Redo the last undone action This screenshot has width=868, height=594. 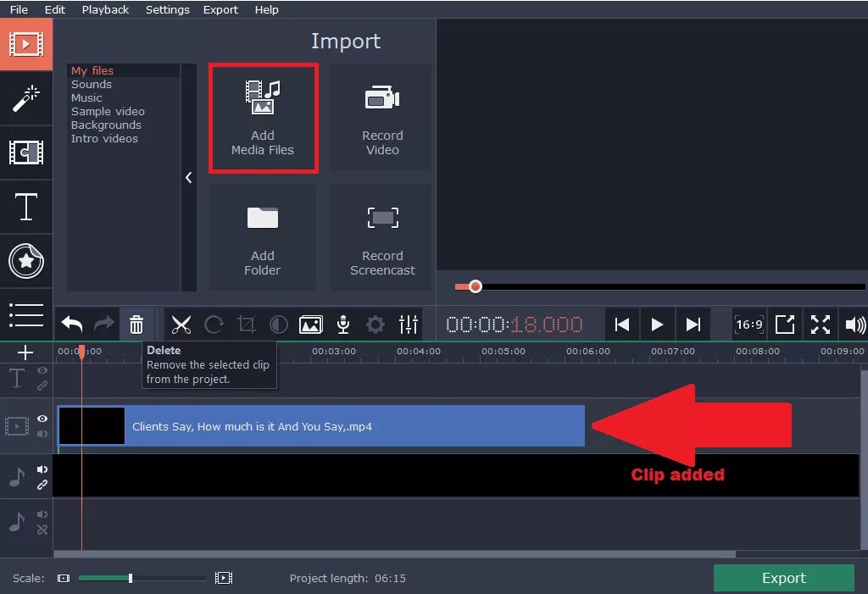coord(103,325)
